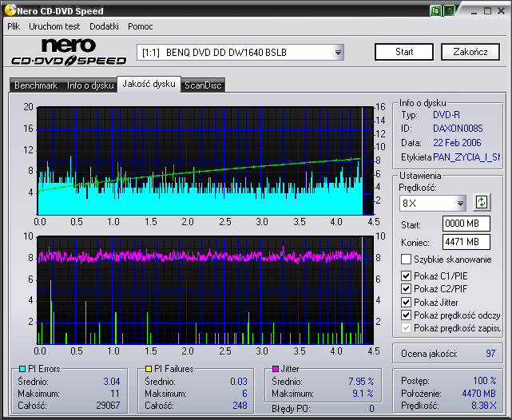Click the lower PI Failures jitter graph
The width and height of the screenshot is (512, 420).
coord(205,290)
